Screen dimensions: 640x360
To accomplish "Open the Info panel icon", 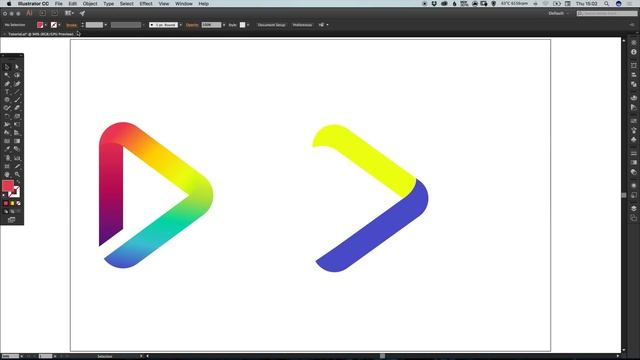I will point(633,52).
